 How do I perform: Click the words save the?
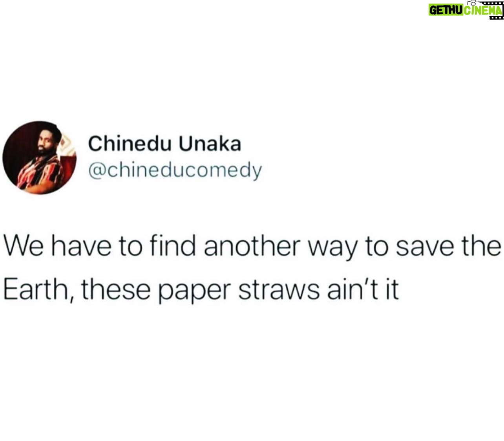pyautogui.click(x=448, y=246)
